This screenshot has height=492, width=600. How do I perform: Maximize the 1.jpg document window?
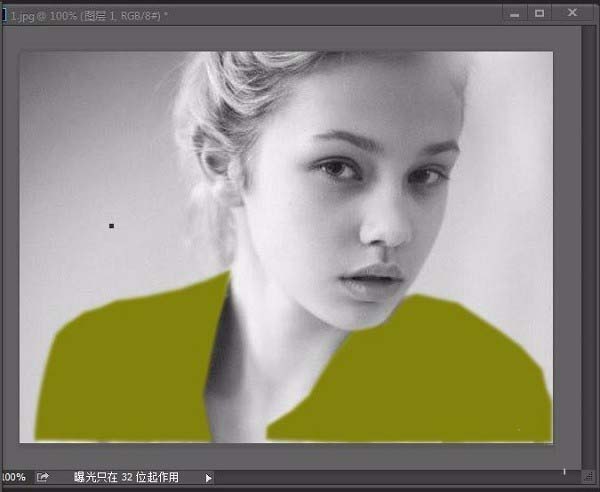[540, 14]
